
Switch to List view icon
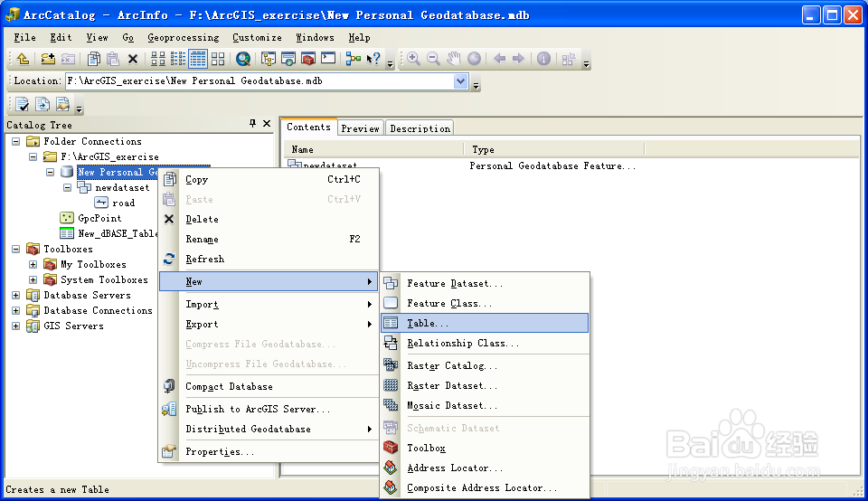(x=178, y=59)
